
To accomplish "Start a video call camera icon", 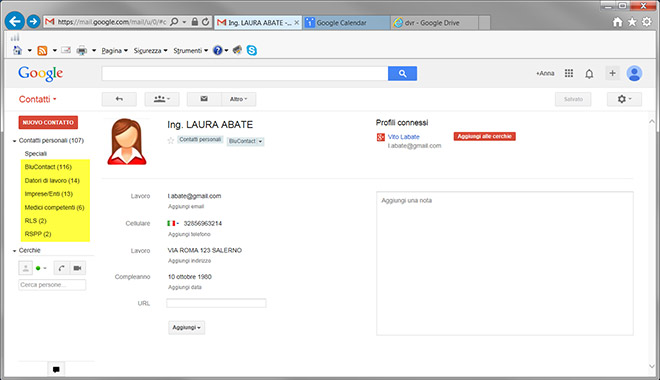I will coord(77,268).
